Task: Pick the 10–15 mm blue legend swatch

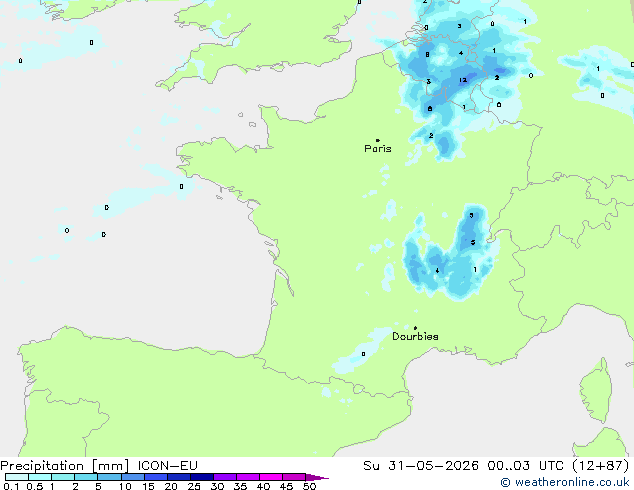Action: tap(133, 477)
